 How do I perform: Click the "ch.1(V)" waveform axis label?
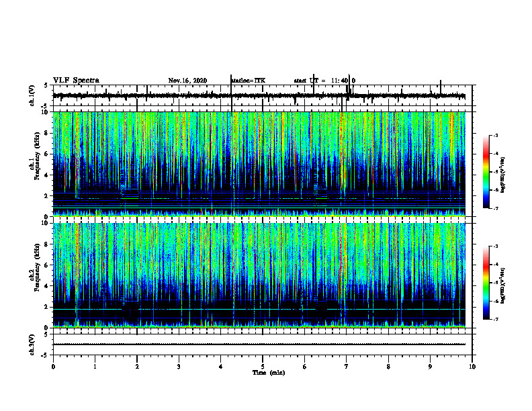pyautogui.click(x=32, y=95)
